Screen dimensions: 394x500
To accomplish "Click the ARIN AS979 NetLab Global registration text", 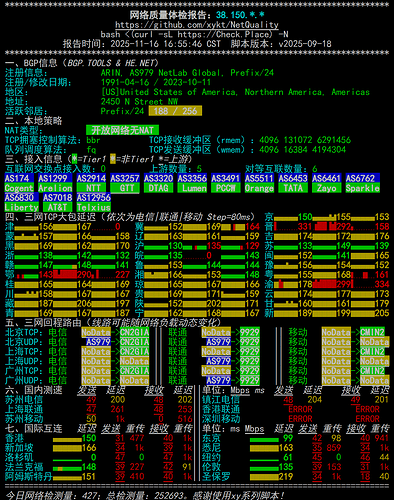I will click(x=187, y=73).
